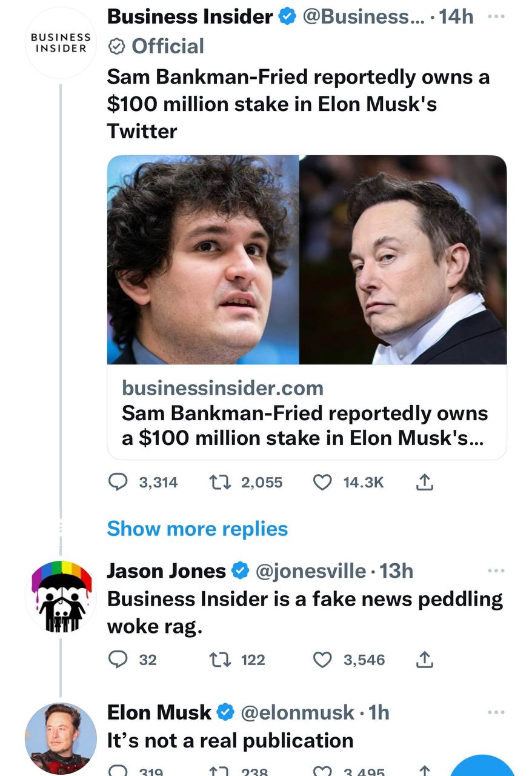Open more options on Jason Jones tweet

[x=496, y=571]
